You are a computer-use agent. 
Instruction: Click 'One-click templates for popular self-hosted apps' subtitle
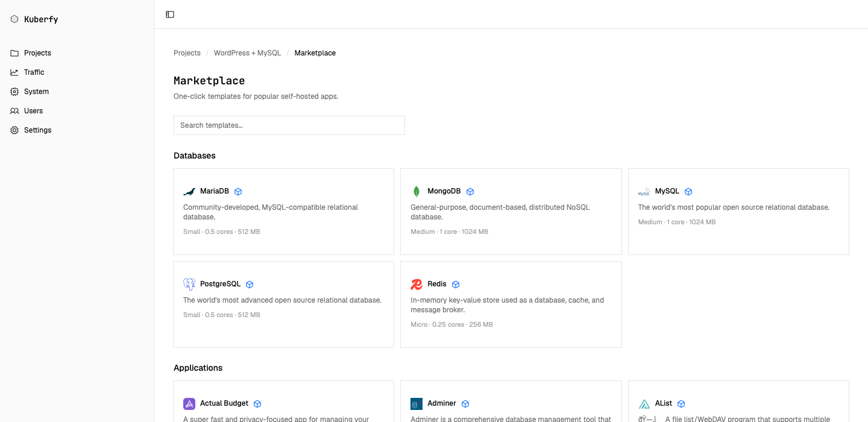[256, 96]
